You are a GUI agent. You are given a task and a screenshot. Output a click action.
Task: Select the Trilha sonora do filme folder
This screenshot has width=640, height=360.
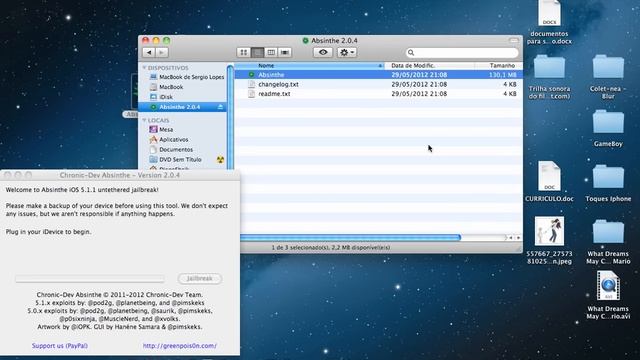[549, 77]
